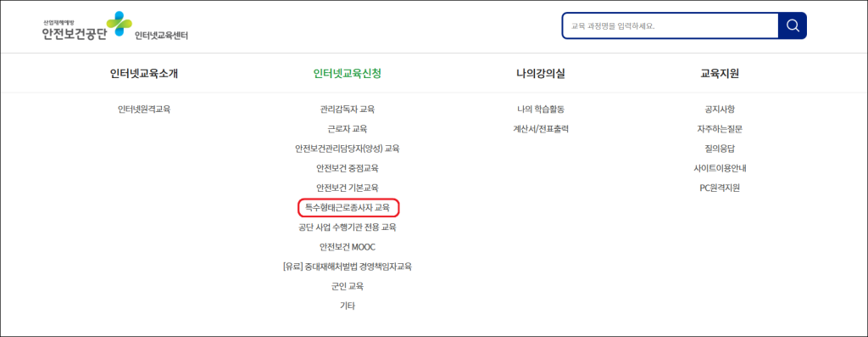Open 안전보건 중점교육

(x=347, y=168)
